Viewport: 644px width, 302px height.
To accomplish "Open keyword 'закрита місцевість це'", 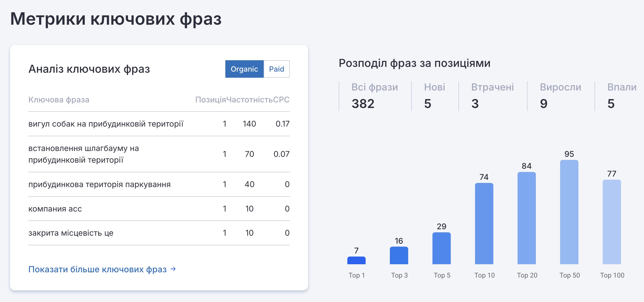I will (x=71, y=233).
